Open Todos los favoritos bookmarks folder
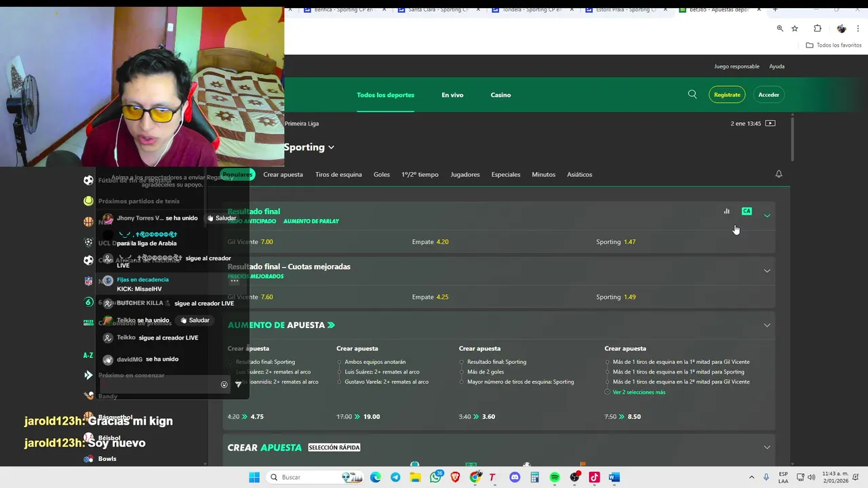 (833, 45)
